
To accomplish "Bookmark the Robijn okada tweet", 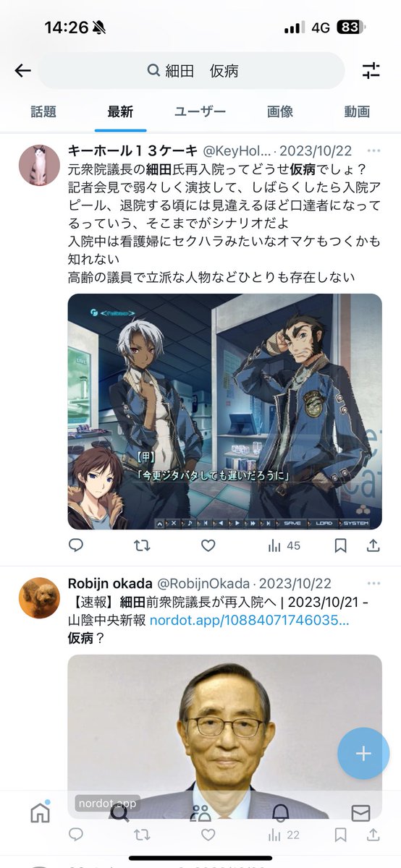I will 341,835.
